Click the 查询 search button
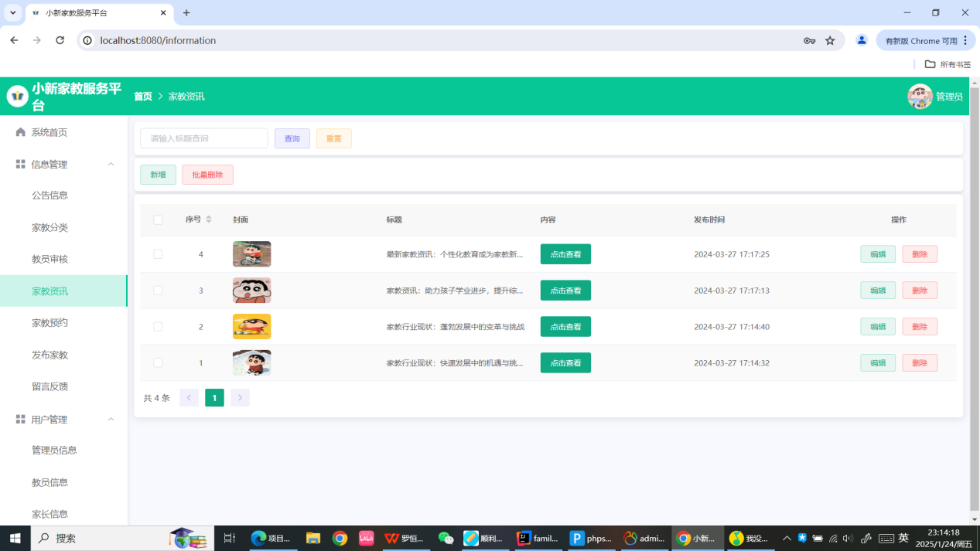 point(292,138)
